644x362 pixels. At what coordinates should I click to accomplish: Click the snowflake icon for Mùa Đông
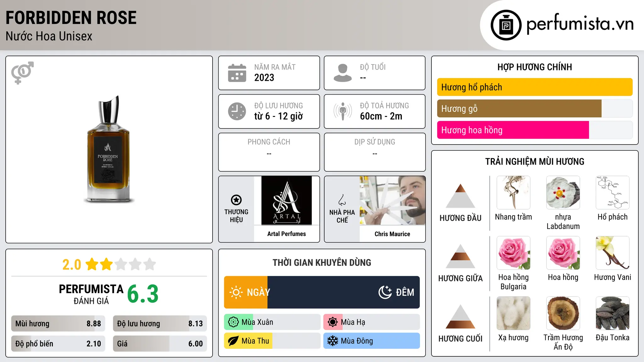pos(333,341)
